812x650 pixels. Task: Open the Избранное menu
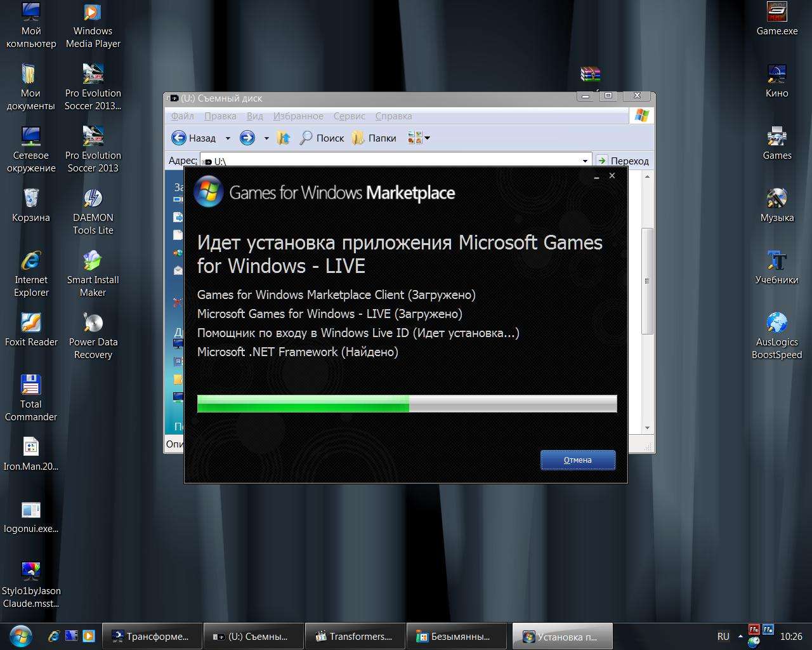tap(298, 116)
